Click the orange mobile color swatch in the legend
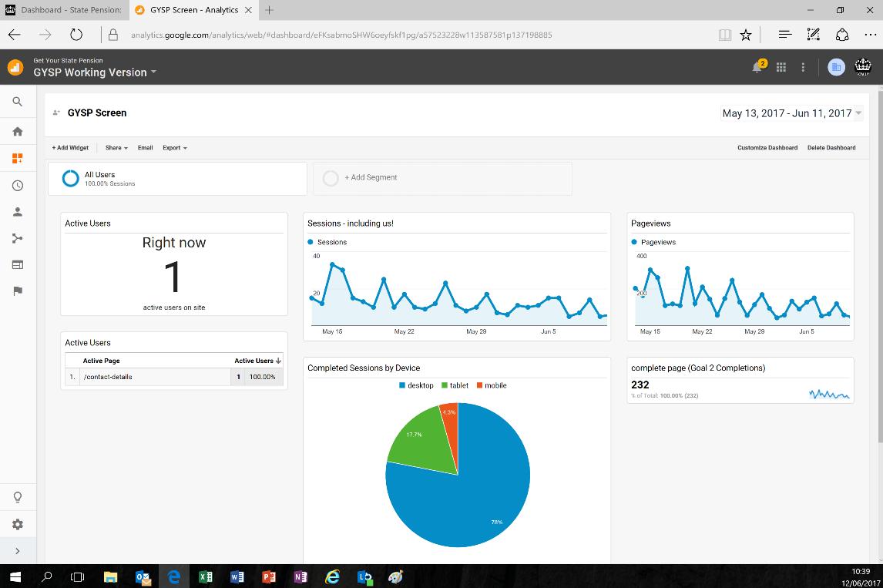Image resolution: width=883 pixels, height=588 pixels. [x=480, y=385]
